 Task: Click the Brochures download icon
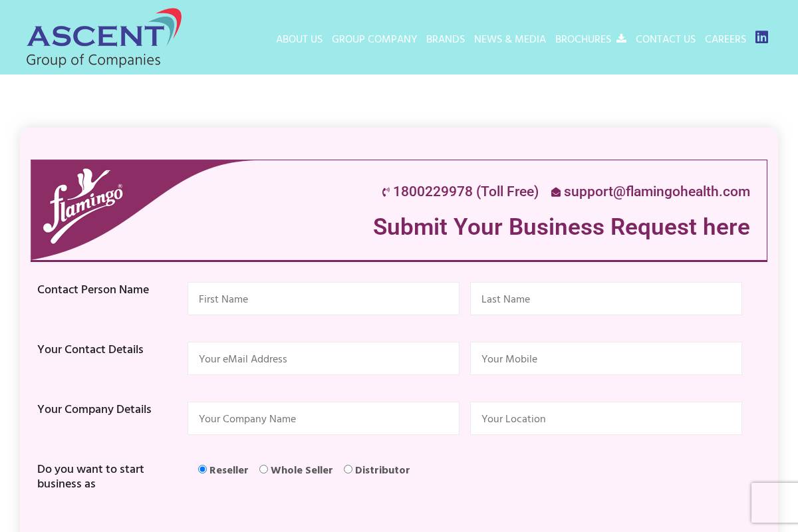pos(621,39)
